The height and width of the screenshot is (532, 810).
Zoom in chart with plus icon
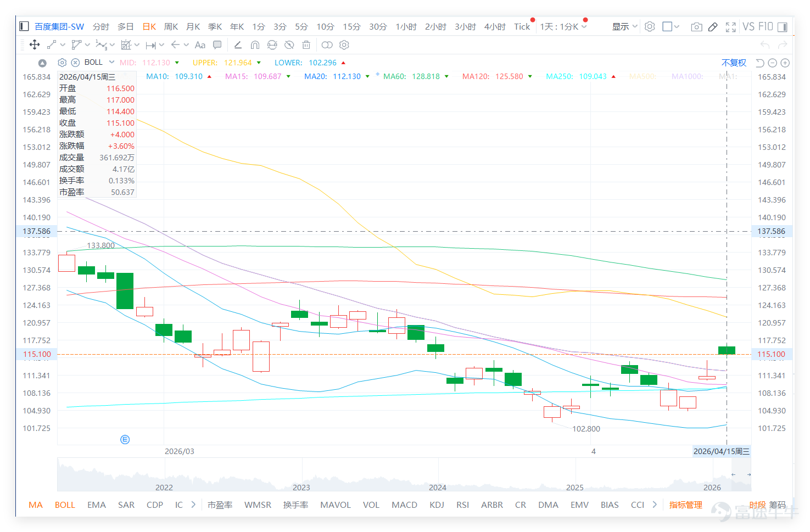click(x=785, y=63)
